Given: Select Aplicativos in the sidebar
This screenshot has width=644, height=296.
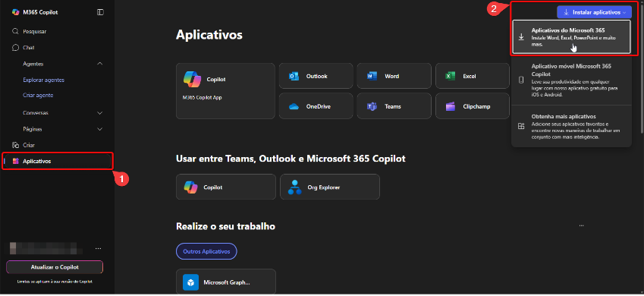Looking at the screenshot, I should [x=57, y=161].
